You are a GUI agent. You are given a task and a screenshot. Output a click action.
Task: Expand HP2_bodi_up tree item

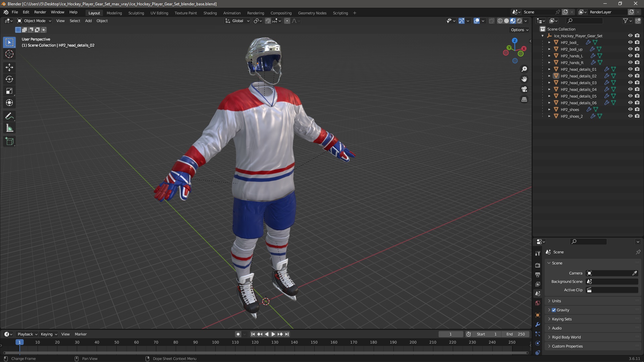[x=549, y=49]
